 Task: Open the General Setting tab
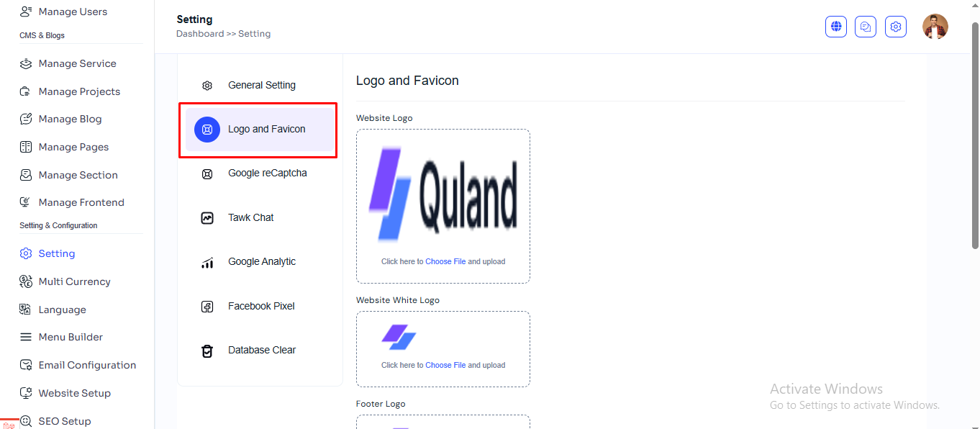261,85
